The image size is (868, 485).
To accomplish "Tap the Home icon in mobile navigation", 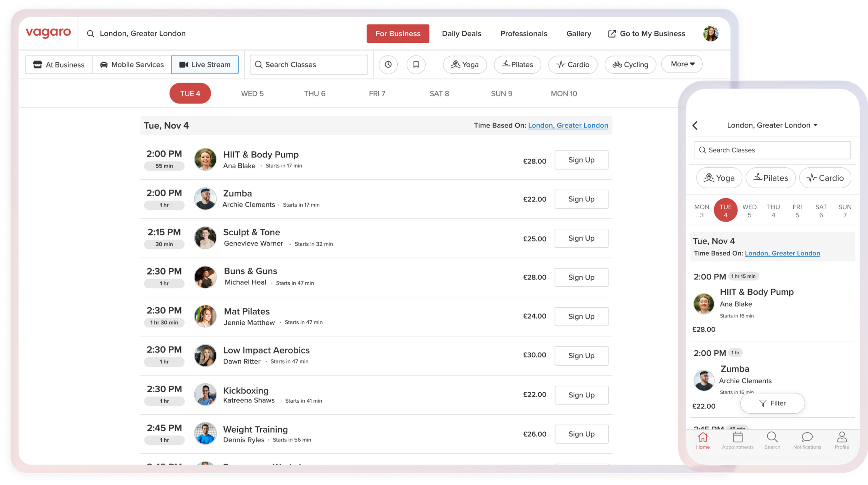I will click(x=703, y=440).
